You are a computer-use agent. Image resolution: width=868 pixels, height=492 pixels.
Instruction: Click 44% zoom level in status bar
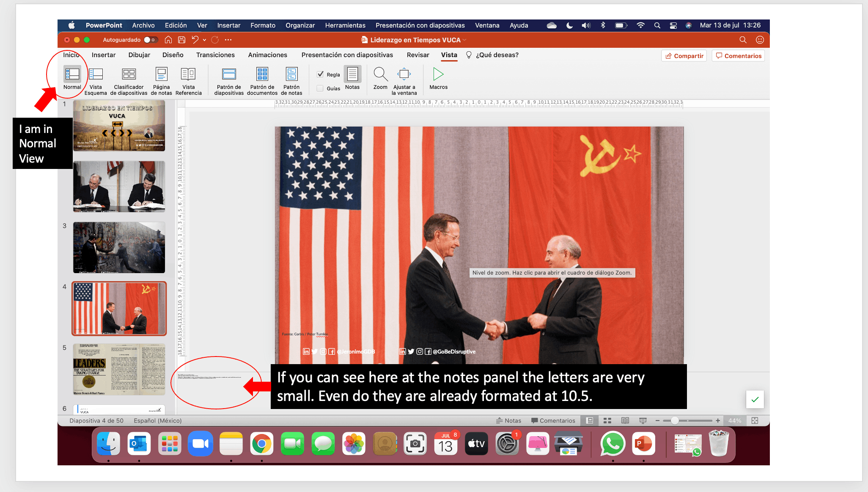735,420
